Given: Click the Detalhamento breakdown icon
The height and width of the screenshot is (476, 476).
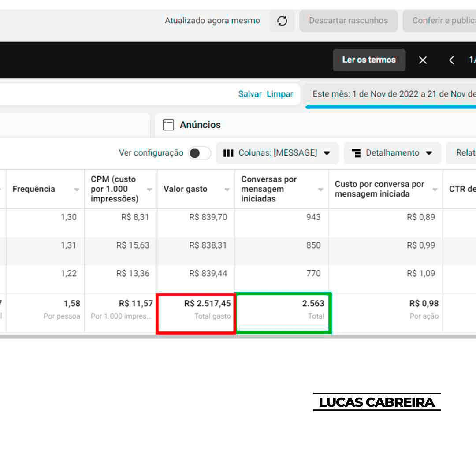Looking at the screenshot, I should click(356, 153).
